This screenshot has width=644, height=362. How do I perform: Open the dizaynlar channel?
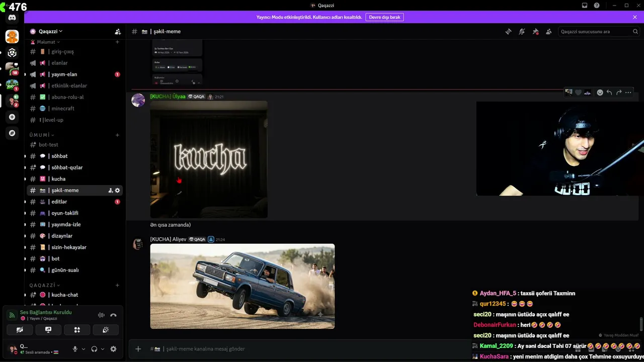(x=75, y=236)
